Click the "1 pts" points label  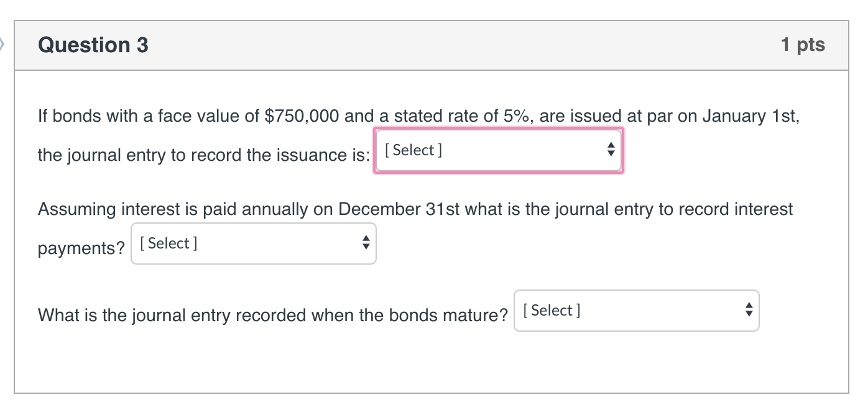[803, 45]
